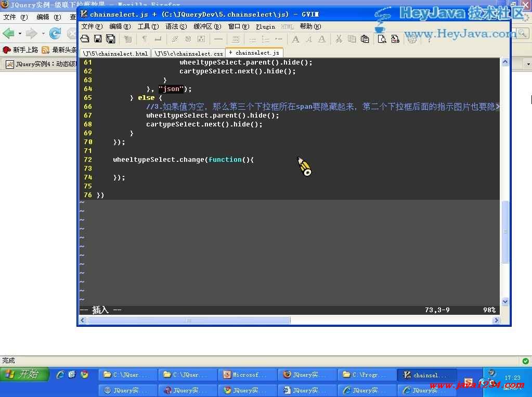Click line 72 wheeltypeSelect.change code text
Image resolution: width=532 pixels, height=397 pixels.
(x=183, y=159)
